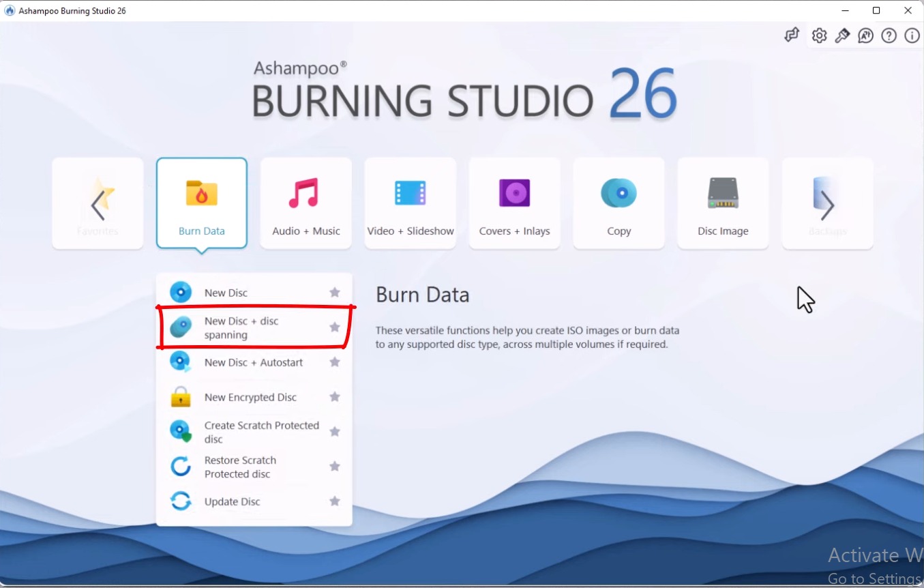Choose the Disc Image category
This screenshot has width=924, height=588.
723,203
